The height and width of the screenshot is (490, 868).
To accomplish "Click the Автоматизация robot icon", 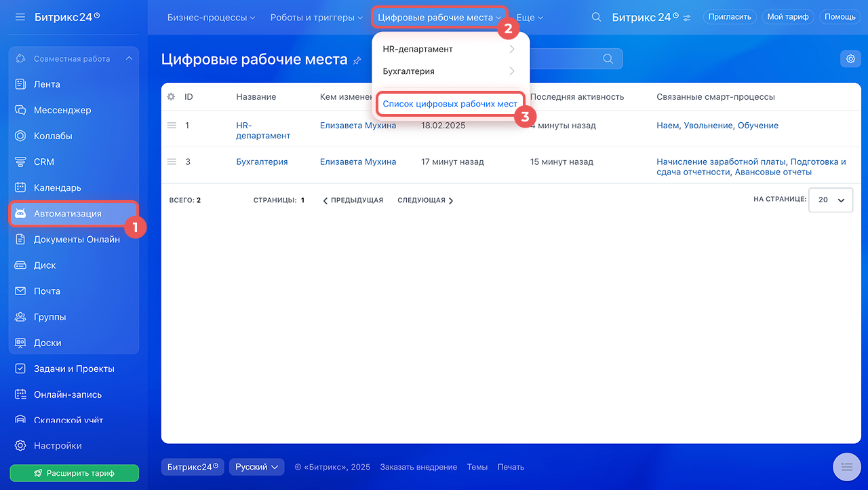I will 20,214.
